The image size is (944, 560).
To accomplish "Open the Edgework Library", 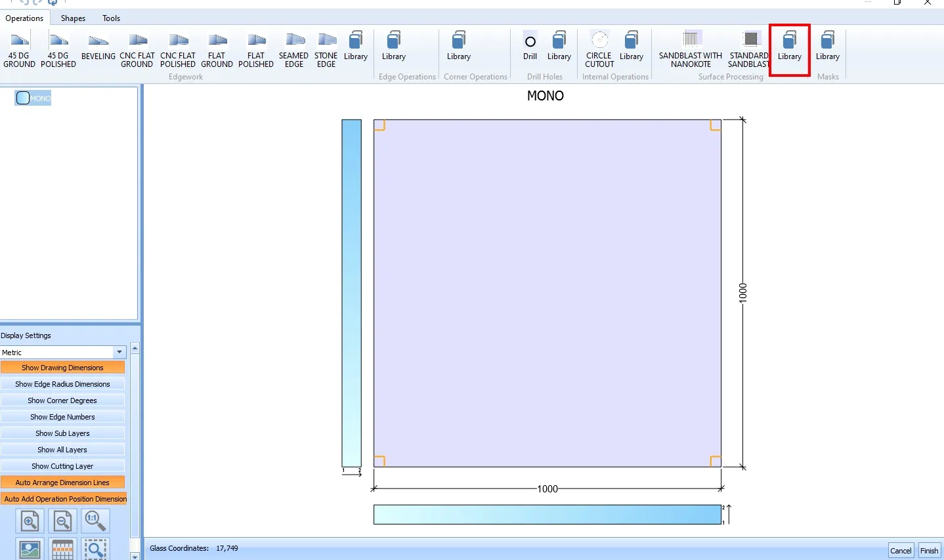I will (x=356, y=46).
